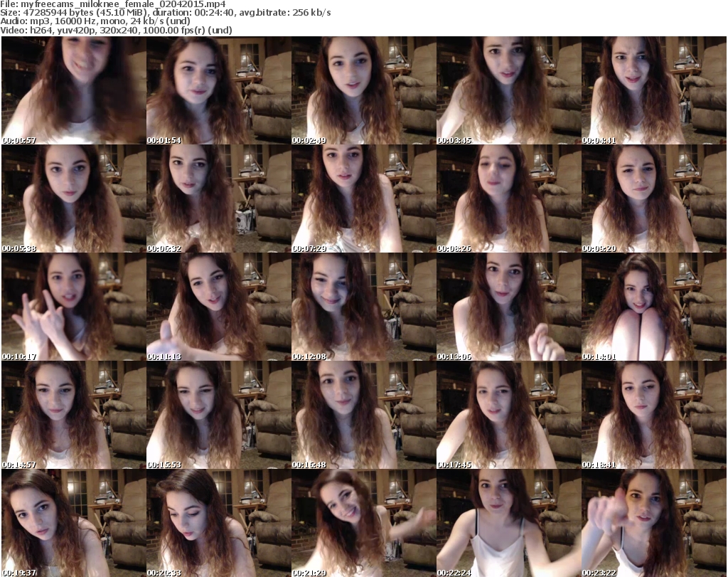Select the thumbnail stamped 00:01:54
The image size is (728, 577).
coord(219,90)
